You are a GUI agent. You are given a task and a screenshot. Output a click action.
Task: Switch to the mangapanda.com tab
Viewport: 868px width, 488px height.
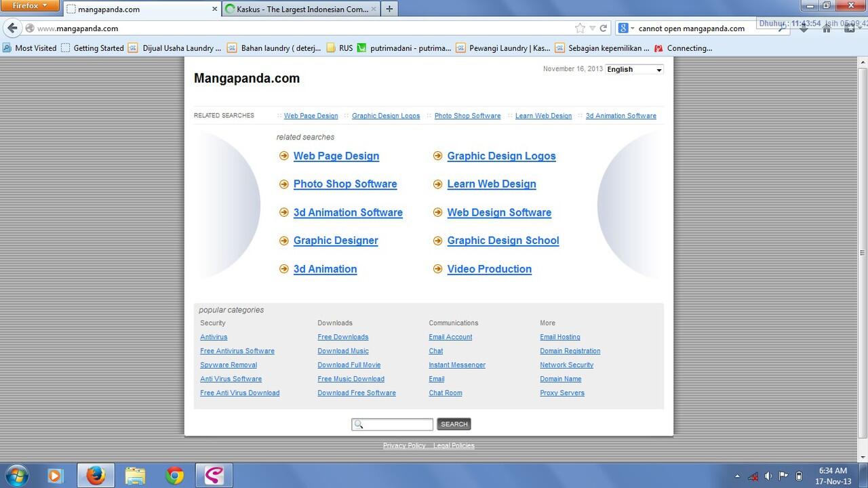[142, 9]
